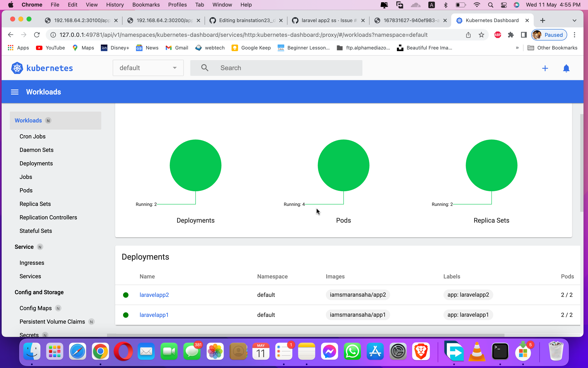Open the laravelapp1 deployment link

click(x=154, y=315)
